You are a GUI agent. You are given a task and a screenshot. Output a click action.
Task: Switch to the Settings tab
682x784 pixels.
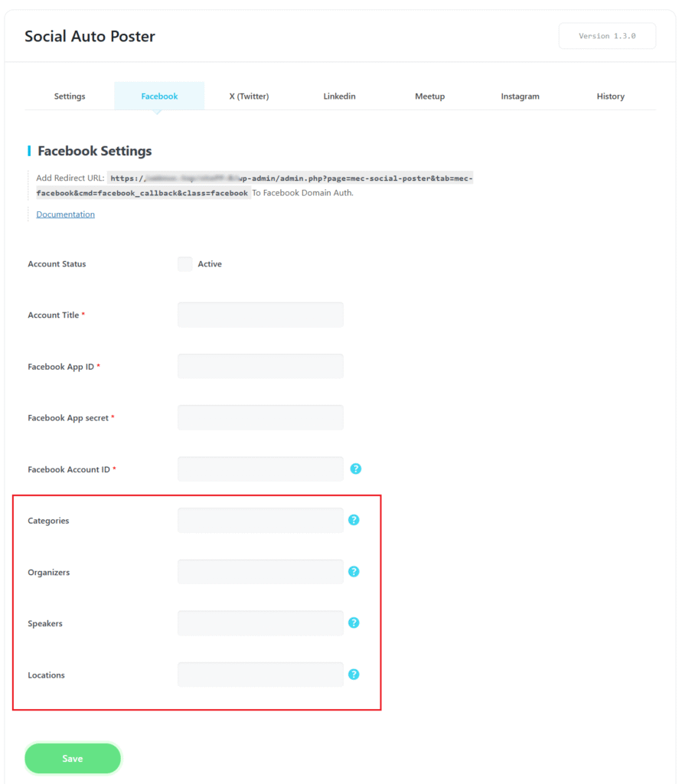point(70,96)
